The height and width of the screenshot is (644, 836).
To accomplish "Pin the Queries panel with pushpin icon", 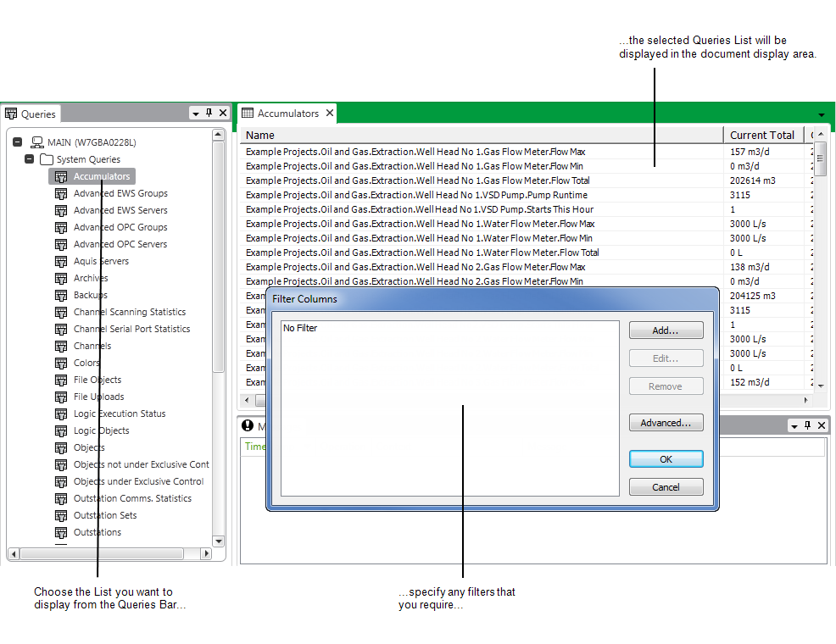I will [x=209, y=113].
